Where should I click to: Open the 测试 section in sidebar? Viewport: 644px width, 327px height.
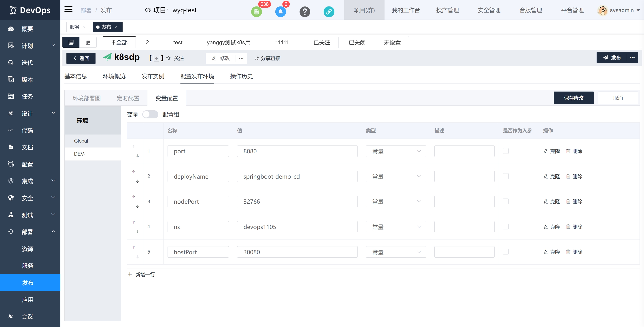27,215
